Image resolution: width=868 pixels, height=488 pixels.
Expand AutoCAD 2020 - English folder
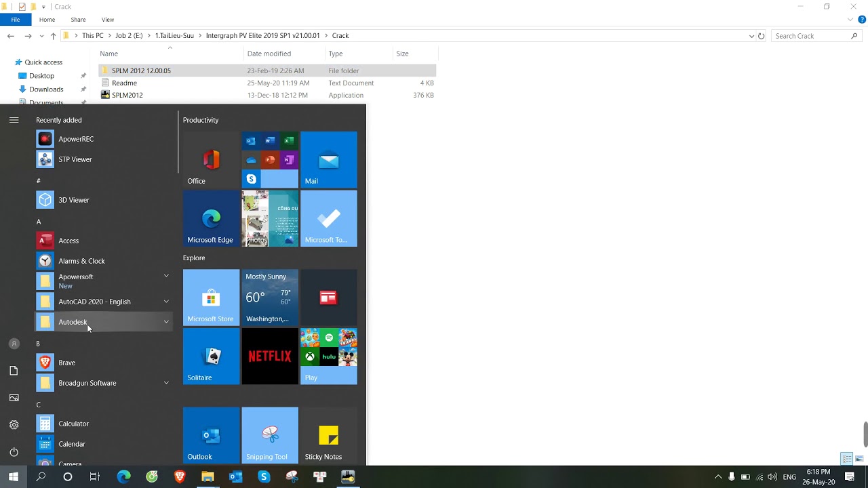(104, 302)
